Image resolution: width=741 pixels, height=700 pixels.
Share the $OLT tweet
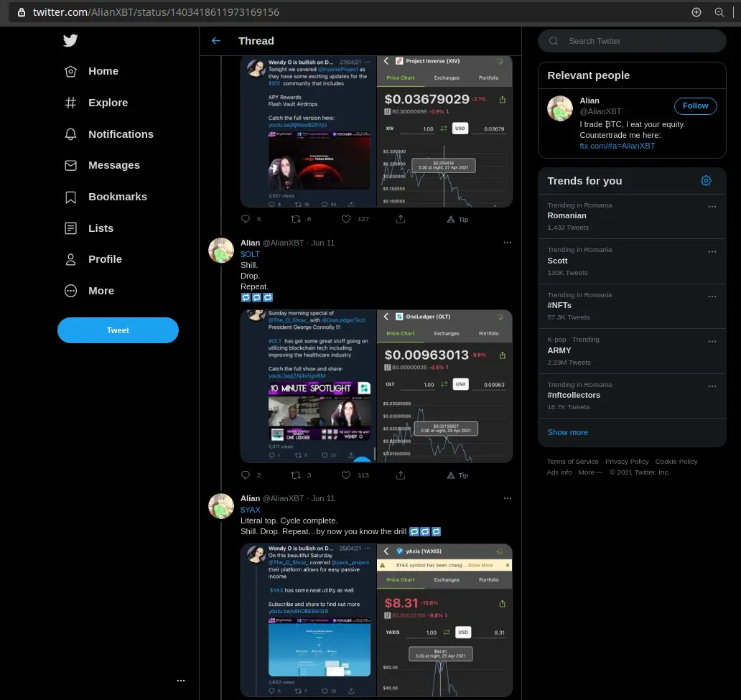coord(401,475)
